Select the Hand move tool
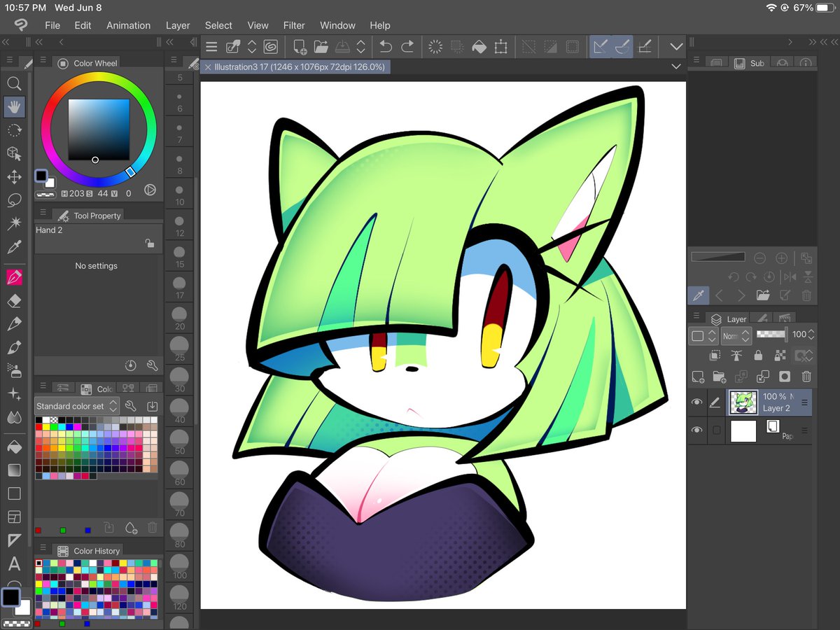Image resolution: width=840 pixels, height=630 pixels. (14, 107)
